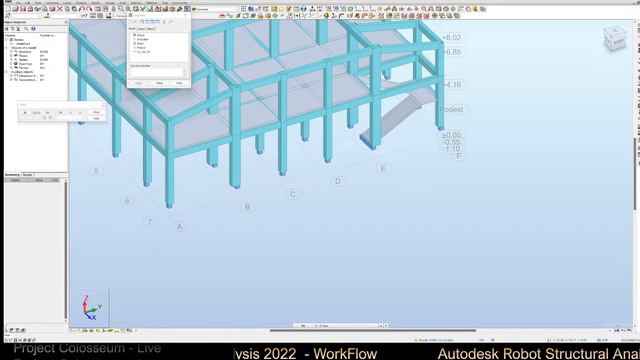Expand the Nodes row in inspector tree
640x360 pixels.
(11, 60)
